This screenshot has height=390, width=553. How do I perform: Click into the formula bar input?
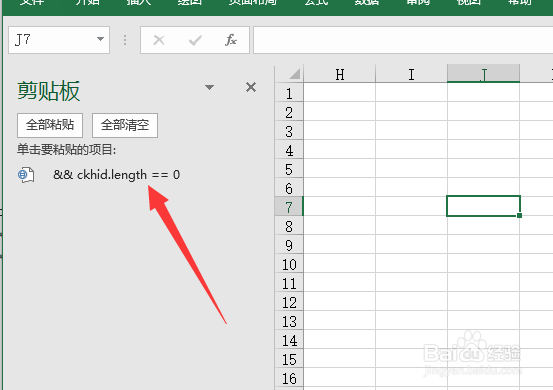point(403,40)
